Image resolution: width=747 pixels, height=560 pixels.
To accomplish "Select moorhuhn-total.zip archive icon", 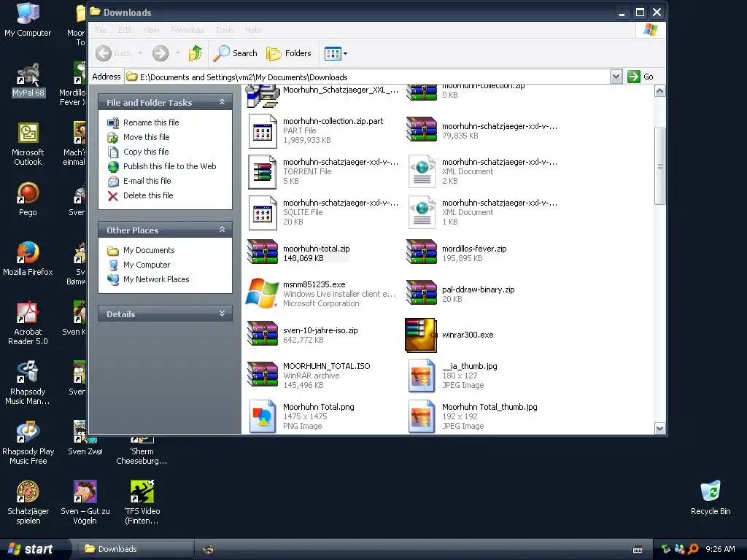I will coord(263,252).
